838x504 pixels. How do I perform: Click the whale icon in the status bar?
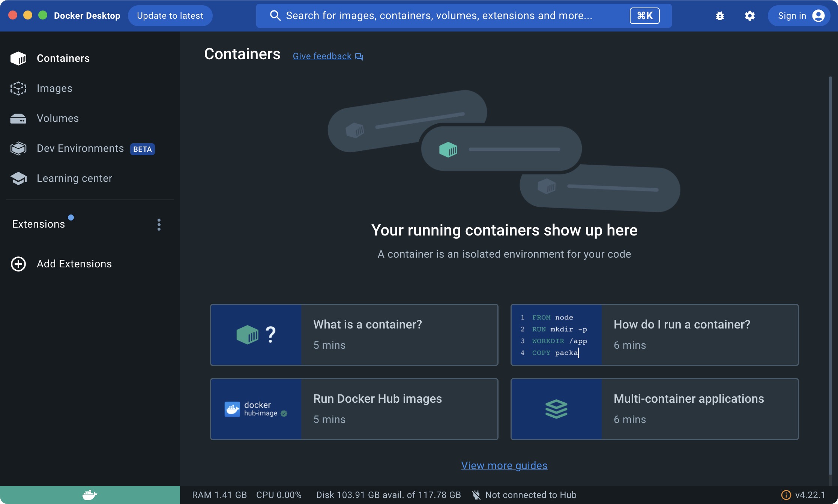tap(90, 494)
